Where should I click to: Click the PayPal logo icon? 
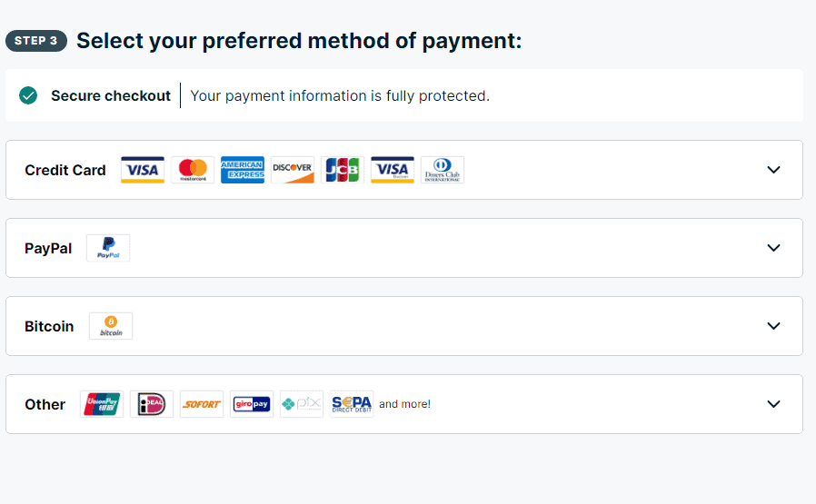(108, 248)
